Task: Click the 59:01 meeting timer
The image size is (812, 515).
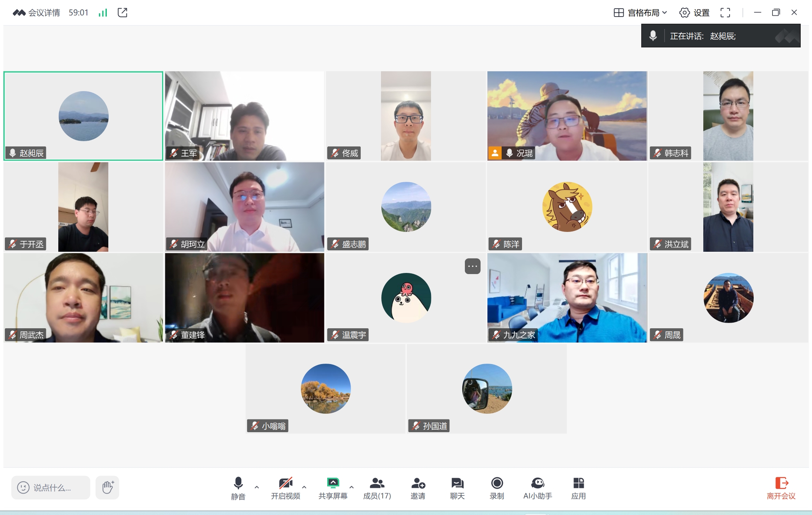Action: (x=78, y=13)
